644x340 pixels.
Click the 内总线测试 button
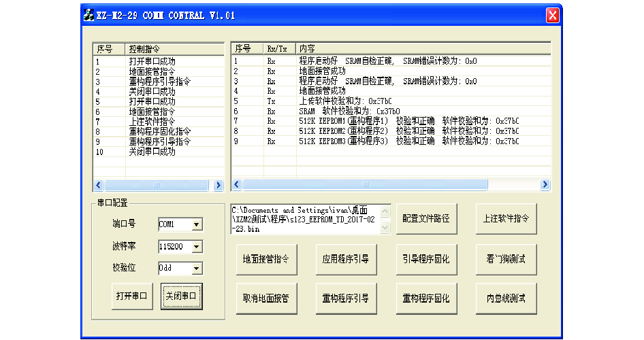point(506,299)
